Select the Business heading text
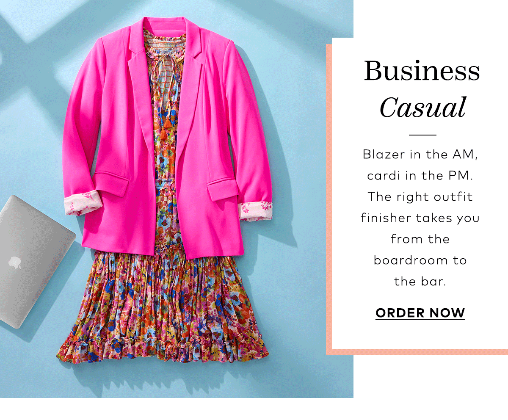508x420 pixels. (x=422, y=71)
